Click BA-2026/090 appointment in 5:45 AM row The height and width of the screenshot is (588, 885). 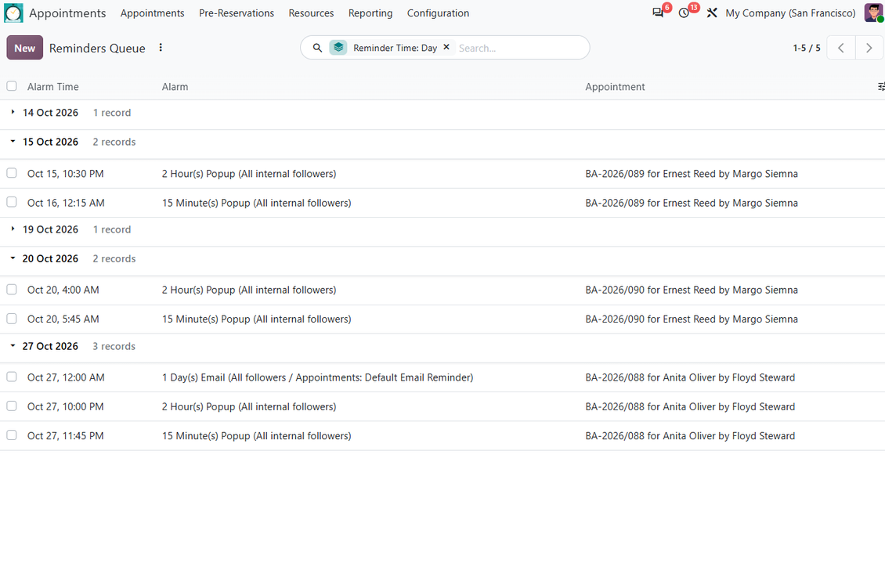click(692, 319)
